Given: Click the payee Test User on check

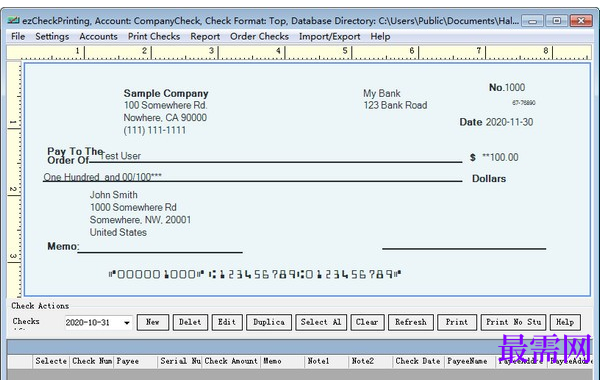Looking at the screenshot, I should click(120, 156).
